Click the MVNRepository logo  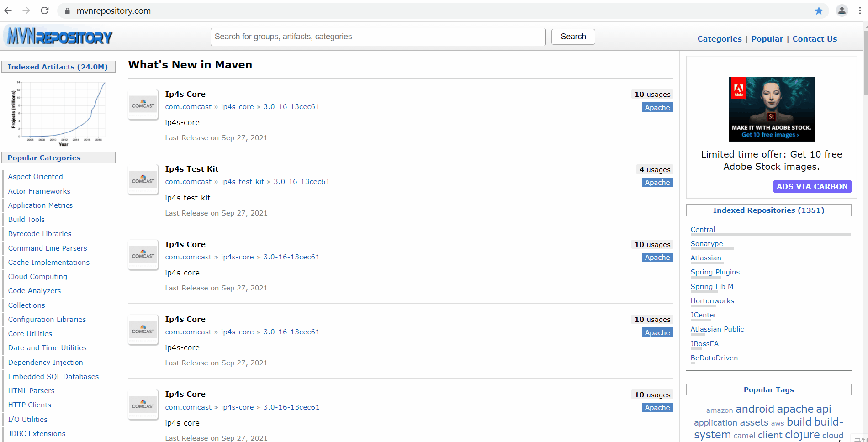[58, 37]
